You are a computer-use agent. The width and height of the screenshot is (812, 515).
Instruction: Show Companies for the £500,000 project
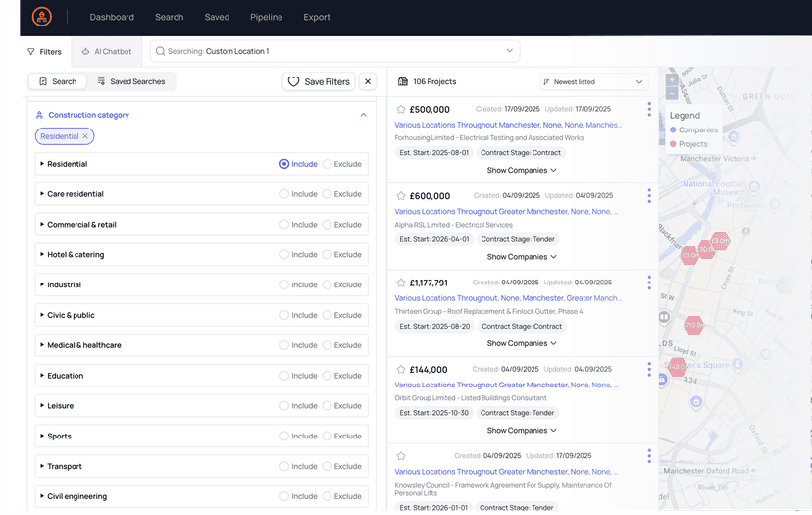[x=522, y=170]
